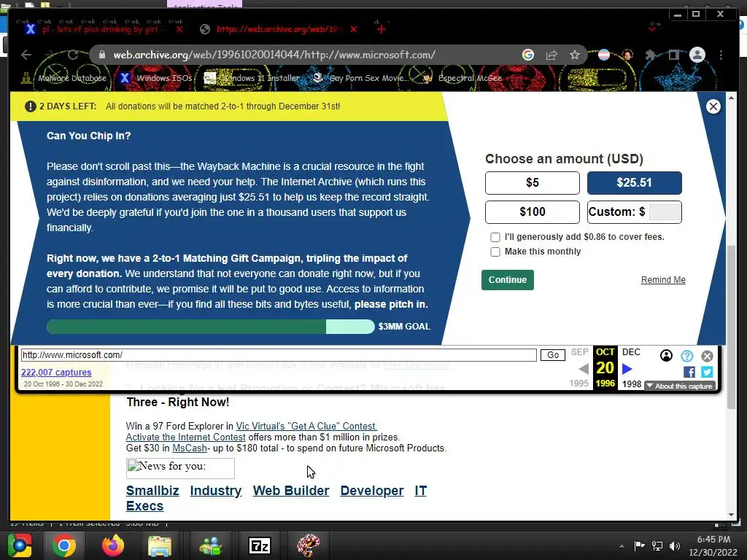The height and width of the screenshot is (560, 747).
Task: Go back with the browser back arrow
Action: [x=26, y=55]
